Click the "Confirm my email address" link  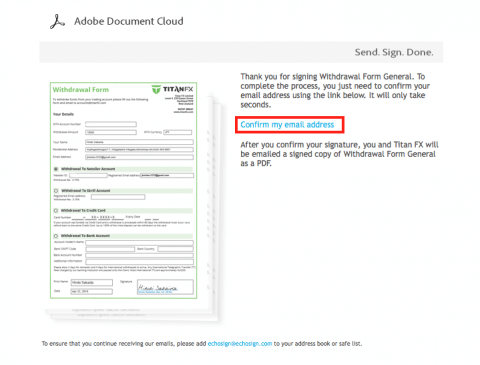[287, 125]
